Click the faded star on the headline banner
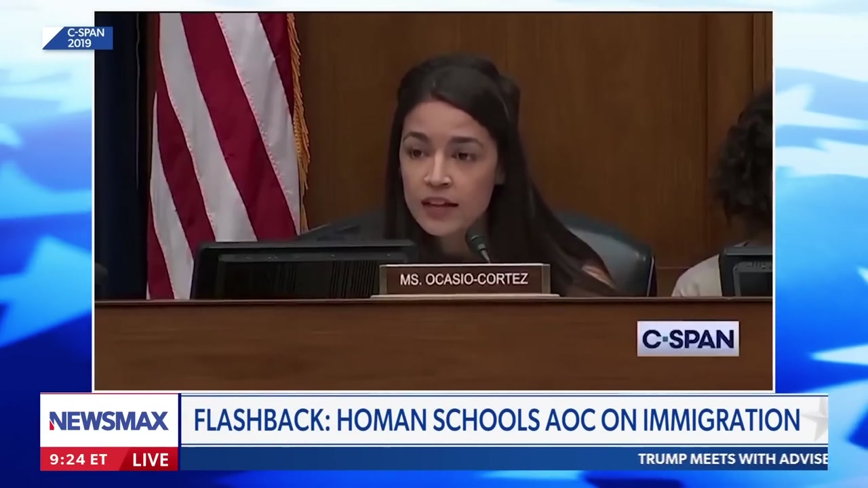 click(x=818, y=420)
